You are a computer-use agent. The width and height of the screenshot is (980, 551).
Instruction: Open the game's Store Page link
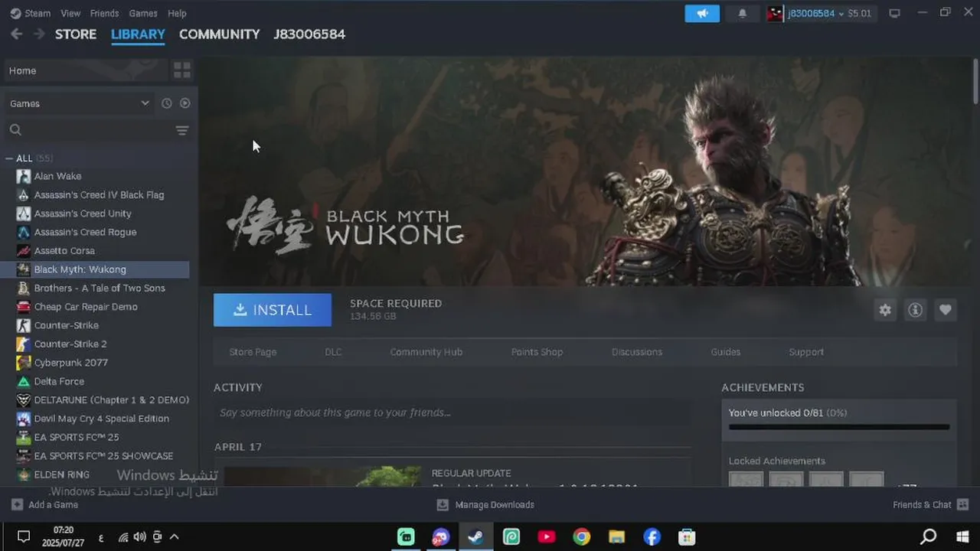[x=253, y=352]
